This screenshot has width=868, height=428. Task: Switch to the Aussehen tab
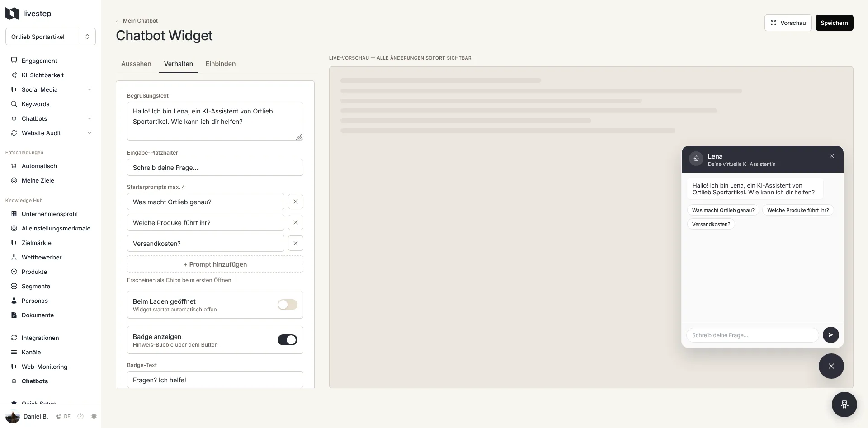[136, 64]
